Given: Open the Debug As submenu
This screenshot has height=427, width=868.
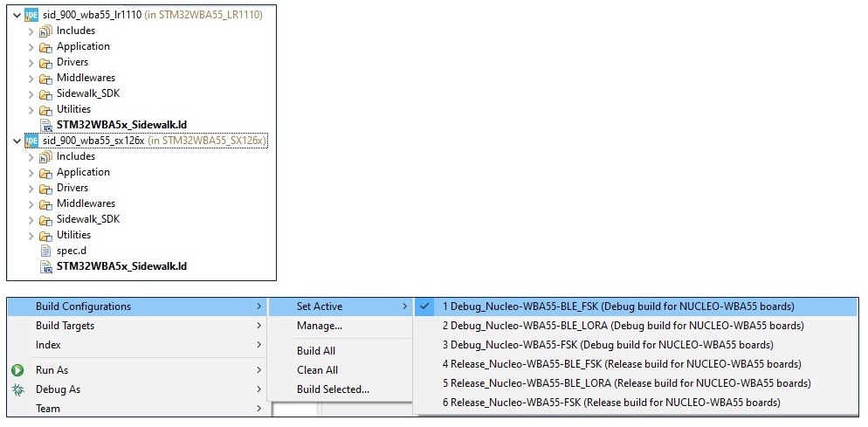Looking at the screenshot, I should (138, 389).
